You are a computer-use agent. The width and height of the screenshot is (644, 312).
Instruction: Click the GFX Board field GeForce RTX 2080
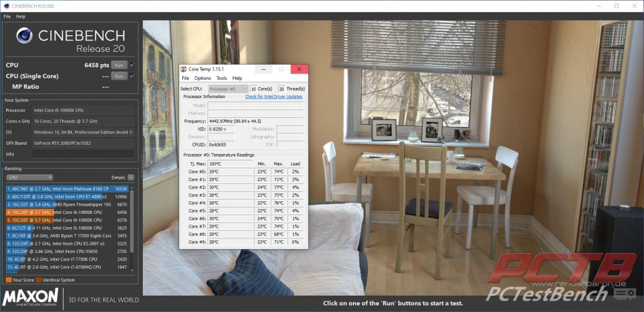click(83, 143)
